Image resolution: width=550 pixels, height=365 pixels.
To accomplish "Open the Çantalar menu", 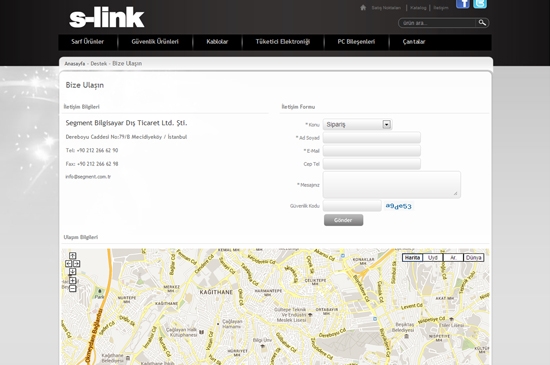I will pyautogui.click(x=414, y=42).
